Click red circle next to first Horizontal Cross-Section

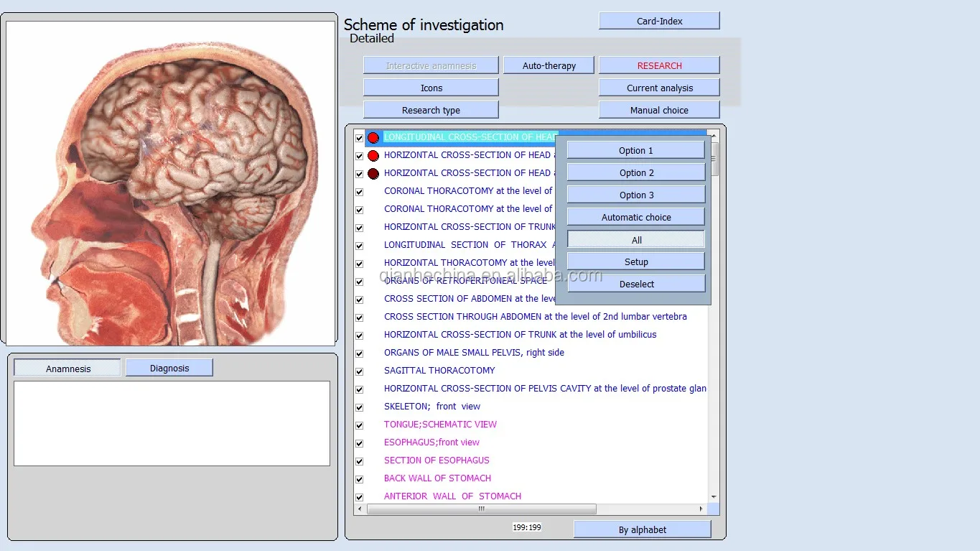click(x=373, y=155)
